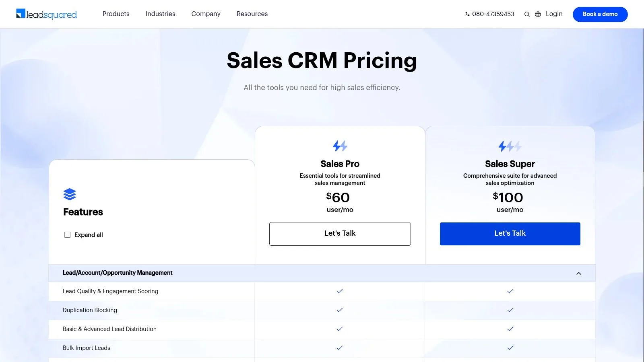The height and width of the screenshot is (362, 644).
Task: Click the Features stacked layers icon
Action: (70, 194)
